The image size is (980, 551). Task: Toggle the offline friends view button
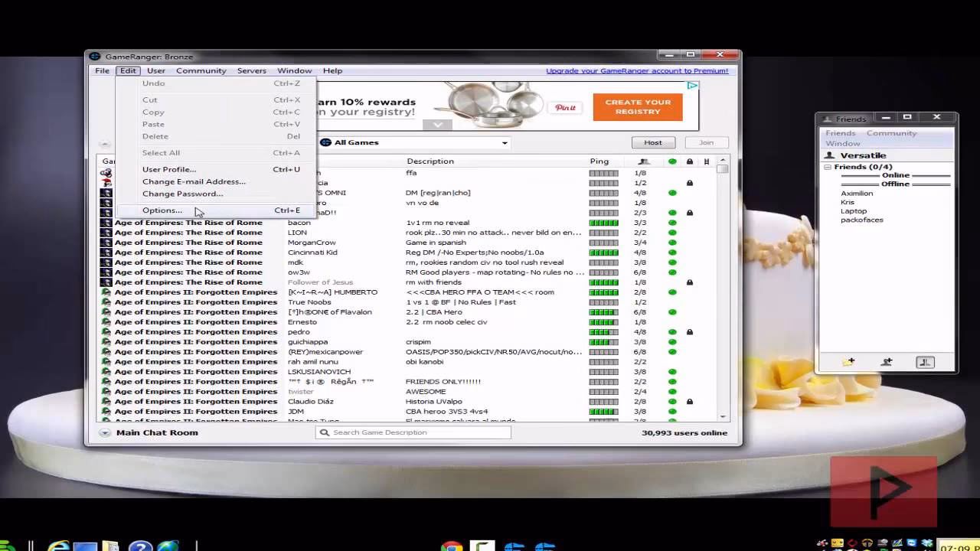click(925, 362)
